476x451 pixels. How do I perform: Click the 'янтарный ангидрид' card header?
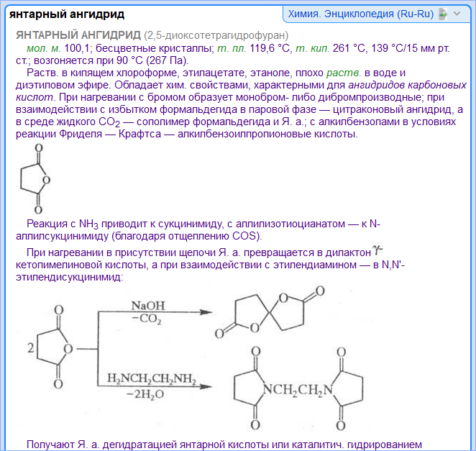[x=66, y=14]
